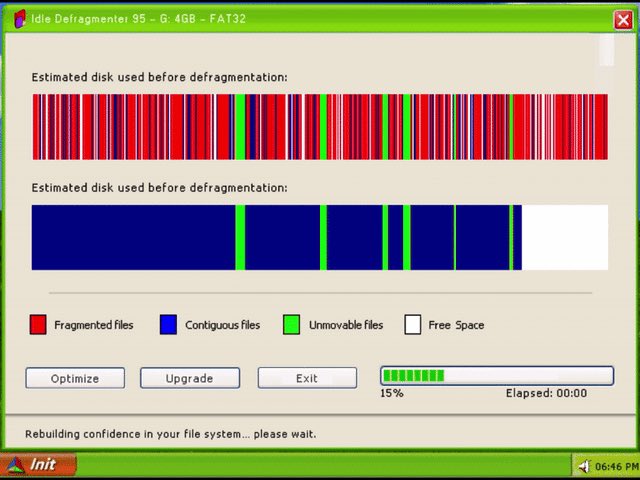Screen dimensions: 640x480
Task: Open the Upgrade option
Action: pos(190,378)
